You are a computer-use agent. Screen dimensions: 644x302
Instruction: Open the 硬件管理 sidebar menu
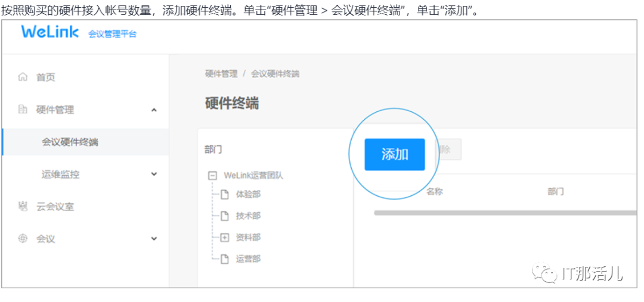[55, 110]
